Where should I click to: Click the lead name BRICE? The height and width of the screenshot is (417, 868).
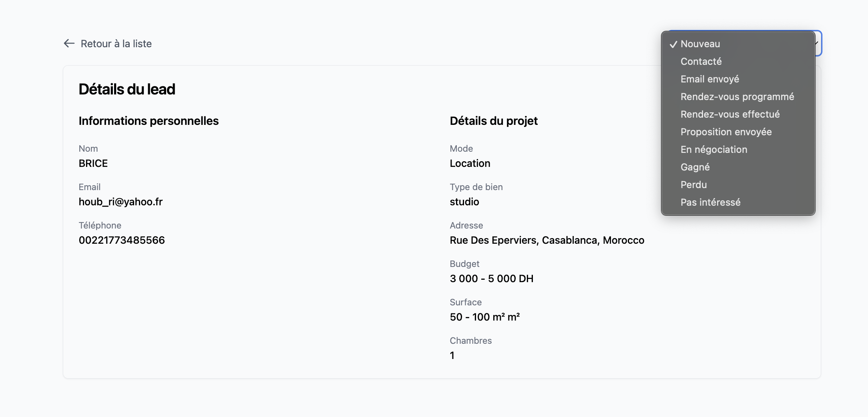click(93, 163)
